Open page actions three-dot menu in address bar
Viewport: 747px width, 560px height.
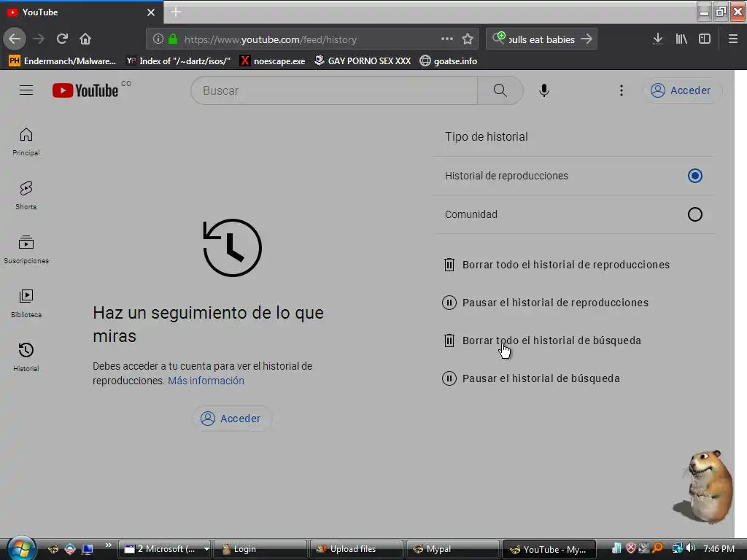click(x=447, y=39)
